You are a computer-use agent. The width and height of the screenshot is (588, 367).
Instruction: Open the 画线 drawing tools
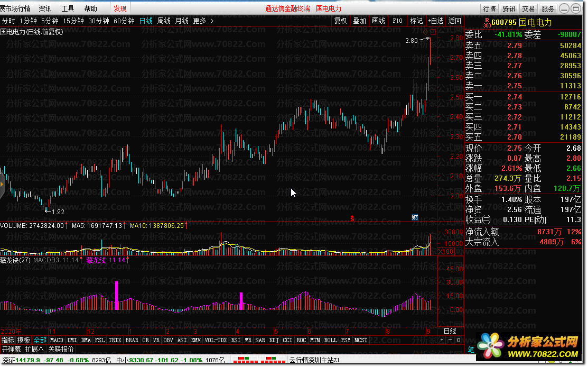point(378,21)
